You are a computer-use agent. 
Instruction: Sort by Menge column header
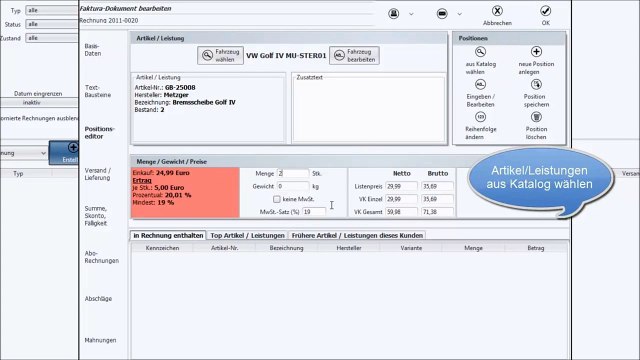(473, 248)
